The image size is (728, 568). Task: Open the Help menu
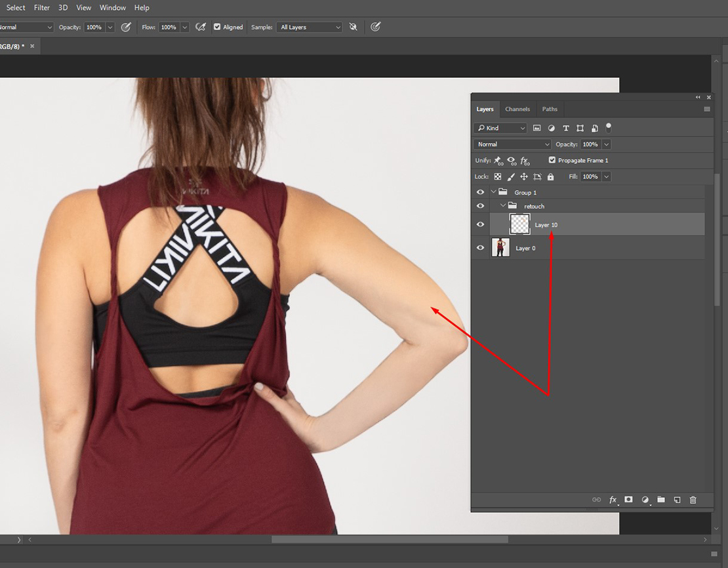pos(142,8)
